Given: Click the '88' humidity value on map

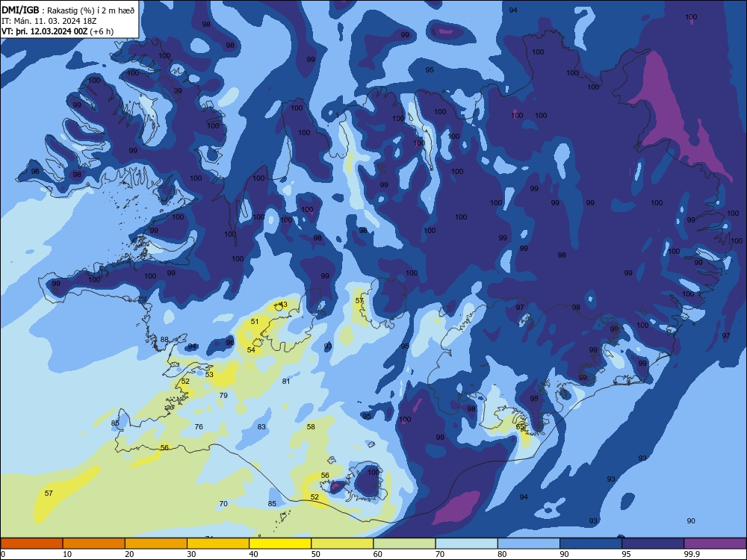Looking at the screenshot, I should point(164,340).
